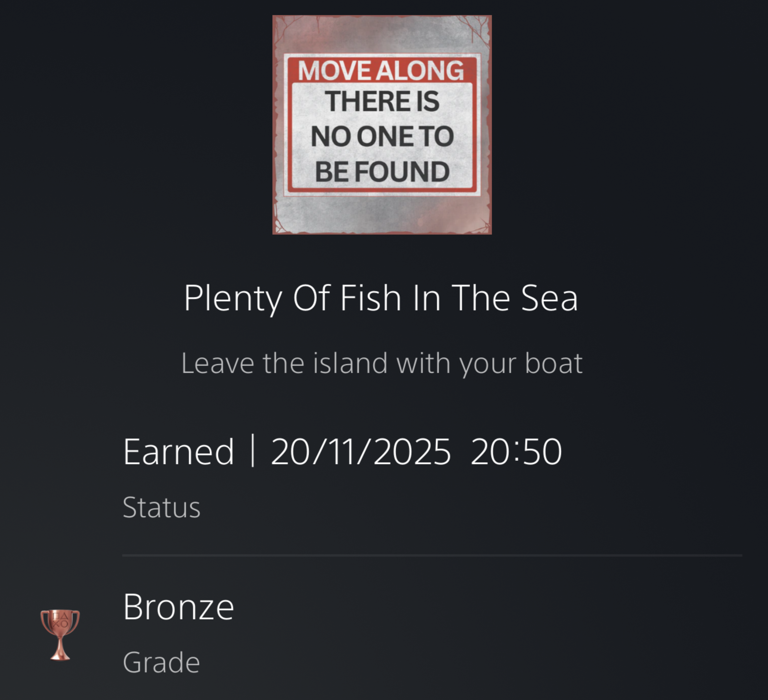Click the red MOVE ALONG sign header

click(x=381, y=70)
